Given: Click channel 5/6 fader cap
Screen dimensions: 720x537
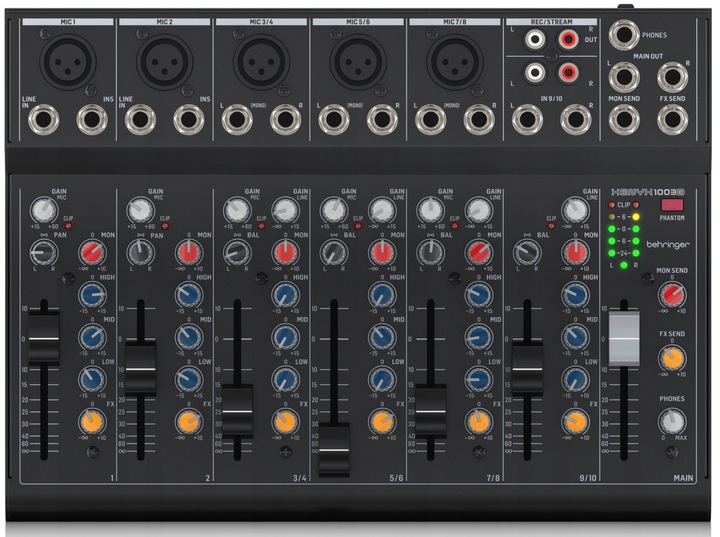Looking at the screenshot, I should click(x=334, y=450).
